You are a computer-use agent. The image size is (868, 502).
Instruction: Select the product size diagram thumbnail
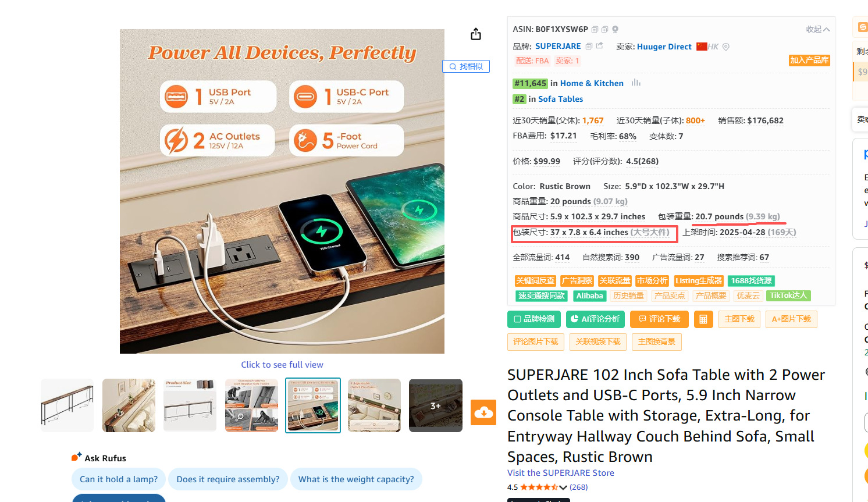tap(190, 405)
